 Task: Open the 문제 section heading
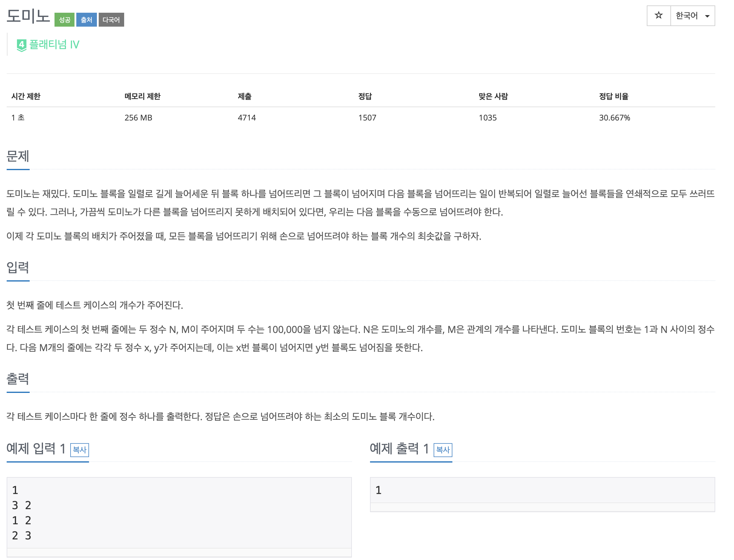coord(18,157)
